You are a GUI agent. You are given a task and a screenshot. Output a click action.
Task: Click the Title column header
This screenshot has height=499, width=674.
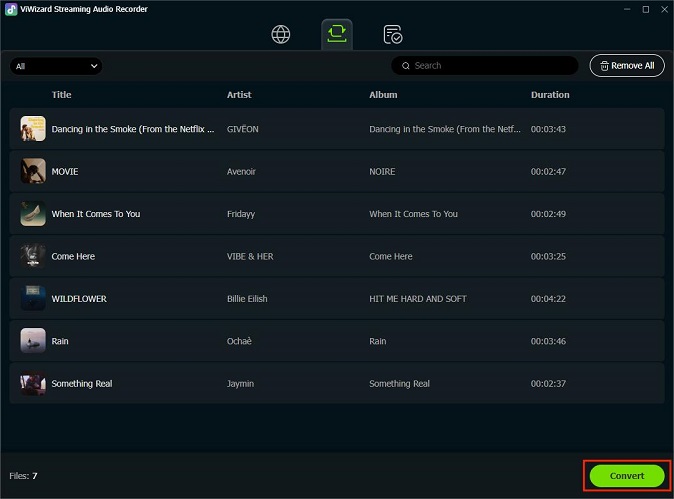[x=61, y=95]
